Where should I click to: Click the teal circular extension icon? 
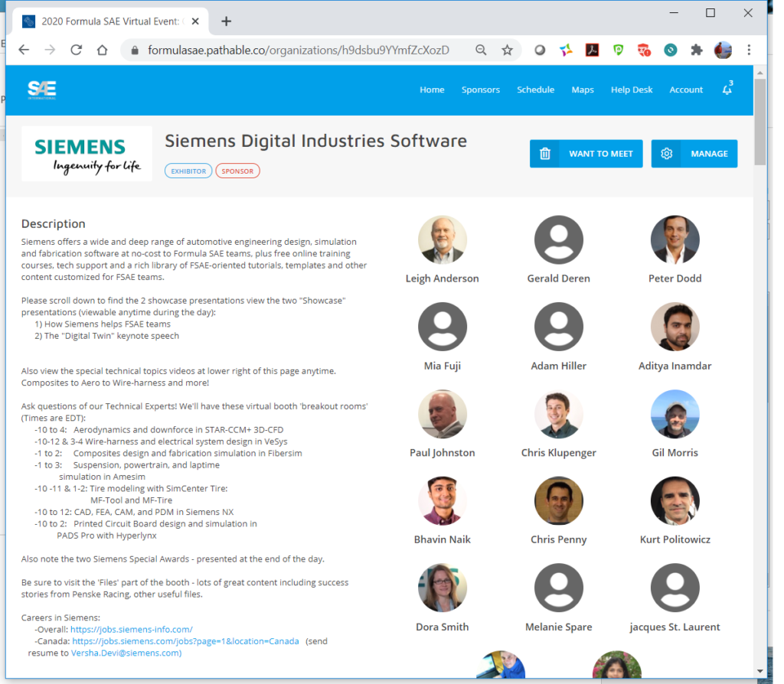[x=671, y=50]
